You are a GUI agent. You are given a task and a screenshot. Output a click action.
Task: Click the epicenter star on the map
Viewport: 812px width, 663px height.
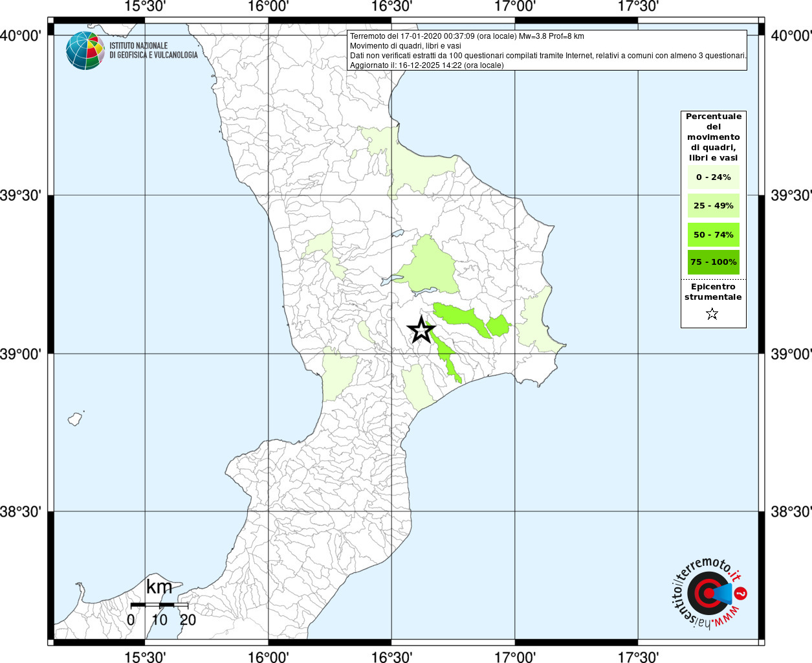coord(421,330)
